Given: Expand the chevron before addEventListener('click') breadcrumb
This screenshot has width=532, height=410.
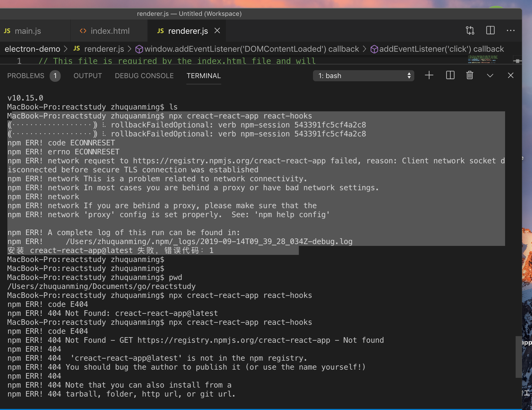Looking at the screenshot, I should (x=364, y=49).
